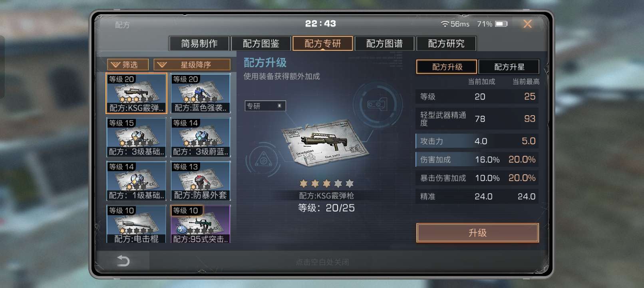Viewport: 644px width, 288px height.
Task: Select the 配方:电击棍 recipe card
Action: pos(136,224)
